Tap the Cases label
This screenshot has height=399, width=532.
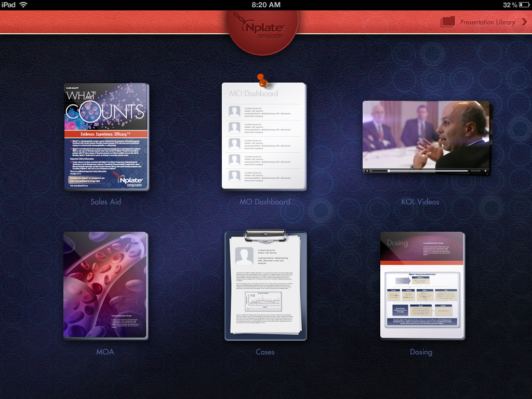[265, 352]
